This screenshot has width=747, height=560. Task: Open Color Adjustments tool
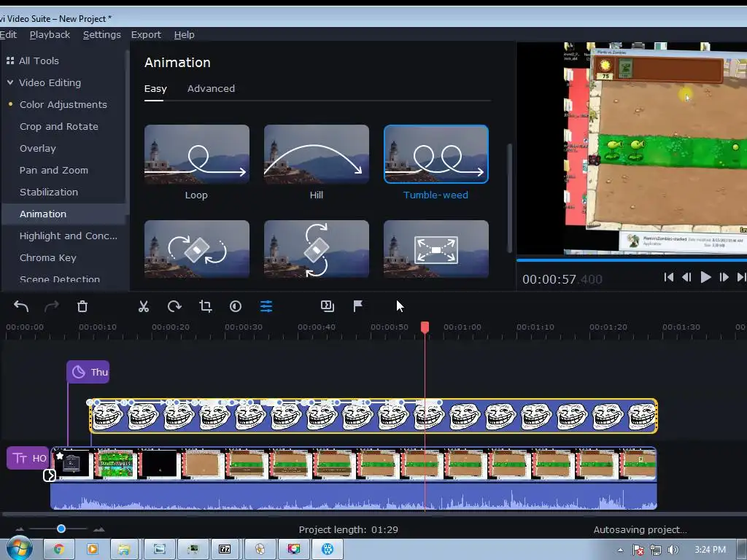63,104
